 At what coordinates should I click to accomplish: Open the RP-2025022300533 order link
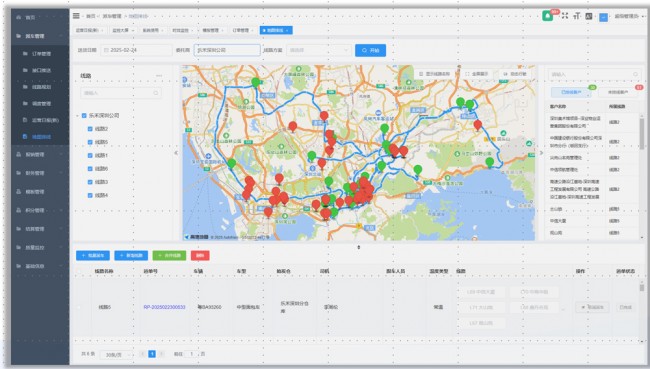(x=164, y=307)
